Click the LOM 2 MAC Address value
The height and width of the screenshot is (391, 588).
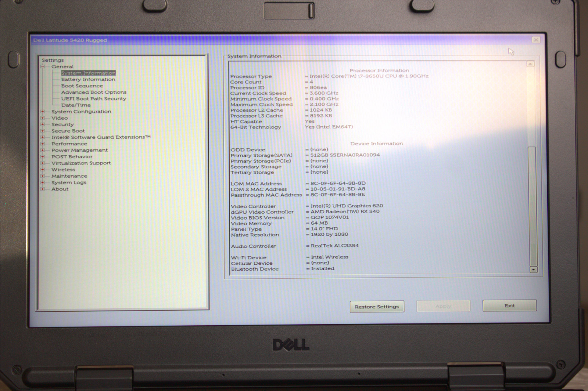point(338,189)
